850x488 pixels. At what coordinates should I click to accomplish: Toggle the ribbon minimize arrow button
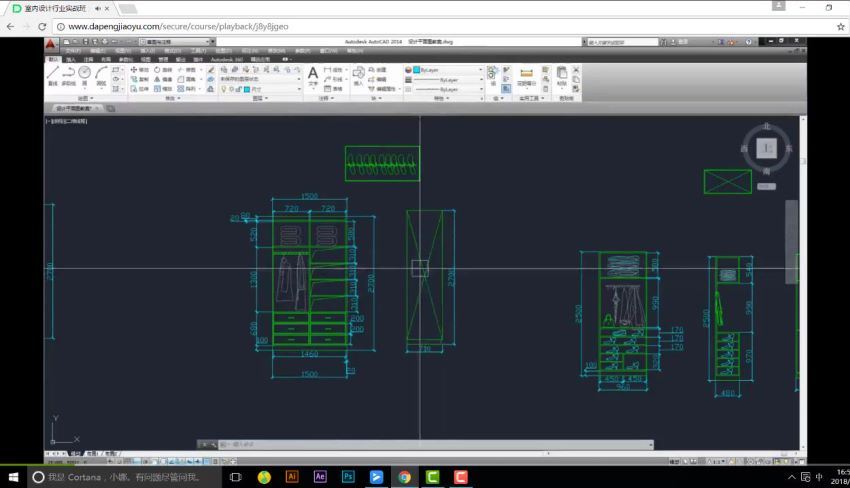click(x=285, y=59)
